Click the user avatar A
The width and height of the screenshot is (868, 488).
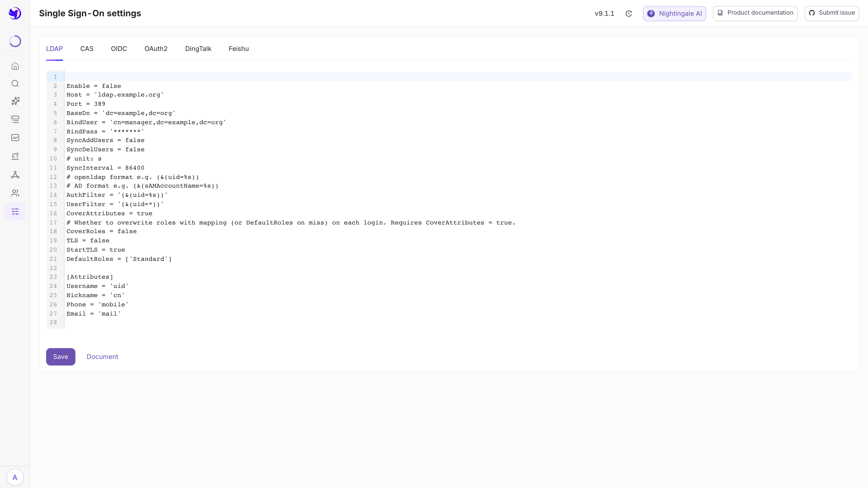(15, 477)
